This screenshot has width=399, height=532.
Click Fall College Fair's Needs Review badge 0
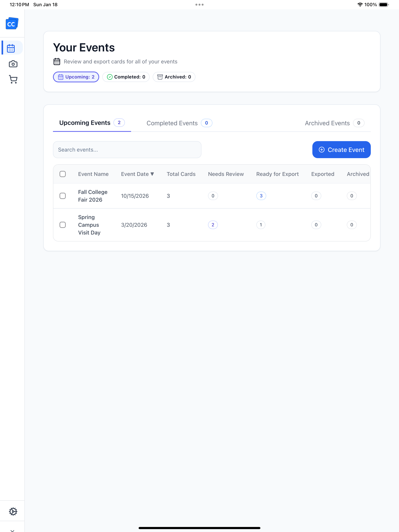point(213,196)
